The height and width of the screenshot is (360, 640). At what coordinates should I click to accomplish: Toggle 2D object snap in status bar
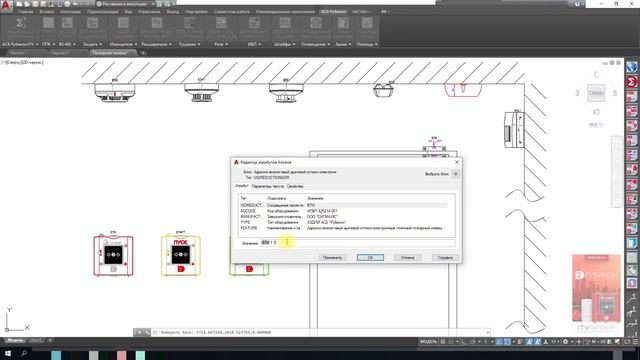[x=507, y=342]
